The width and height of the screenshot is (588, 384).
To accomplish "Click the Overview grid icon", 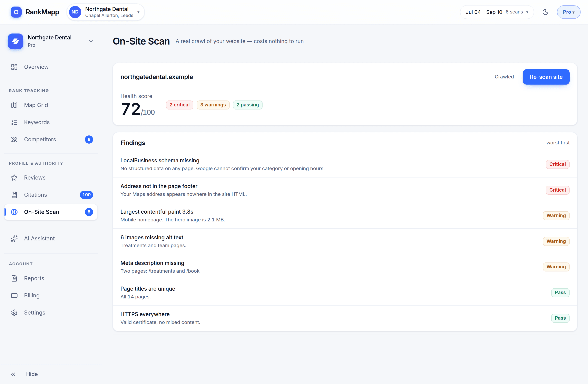I will tap(14, 67).
